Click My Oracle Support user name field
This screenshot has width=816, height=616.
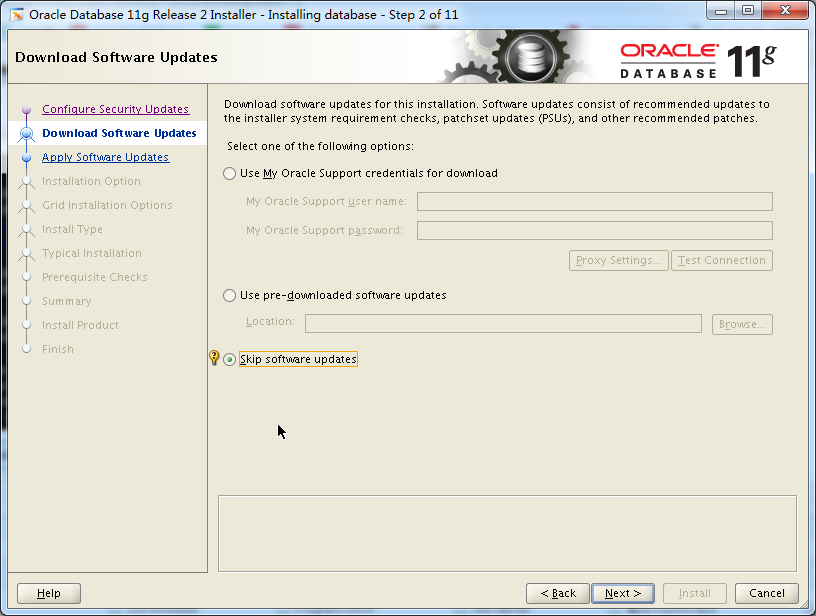coord(595,201)
